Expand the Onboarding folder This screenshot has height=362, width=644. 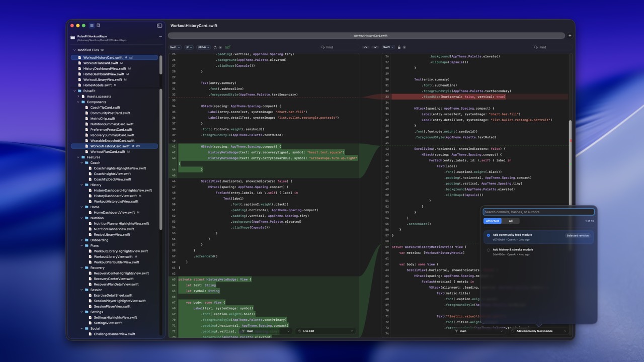coord(82,240)
